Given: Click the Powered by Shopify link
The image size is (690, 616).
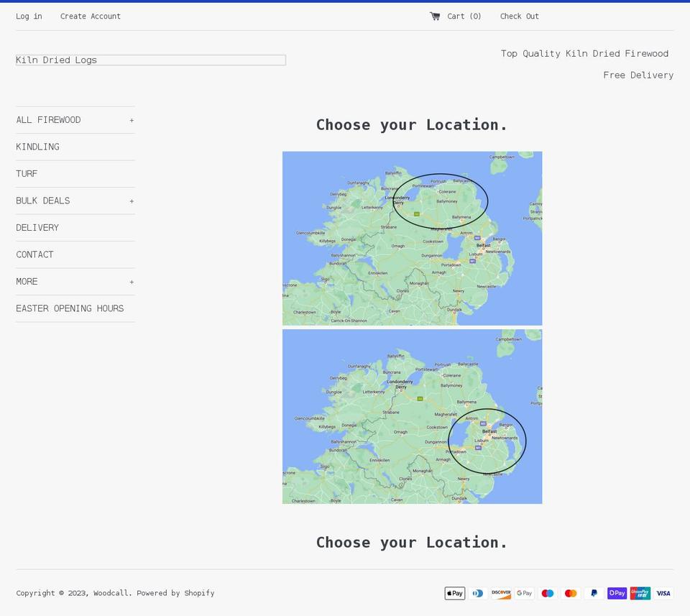Looking at the screenshot, I should click(175, 593).
